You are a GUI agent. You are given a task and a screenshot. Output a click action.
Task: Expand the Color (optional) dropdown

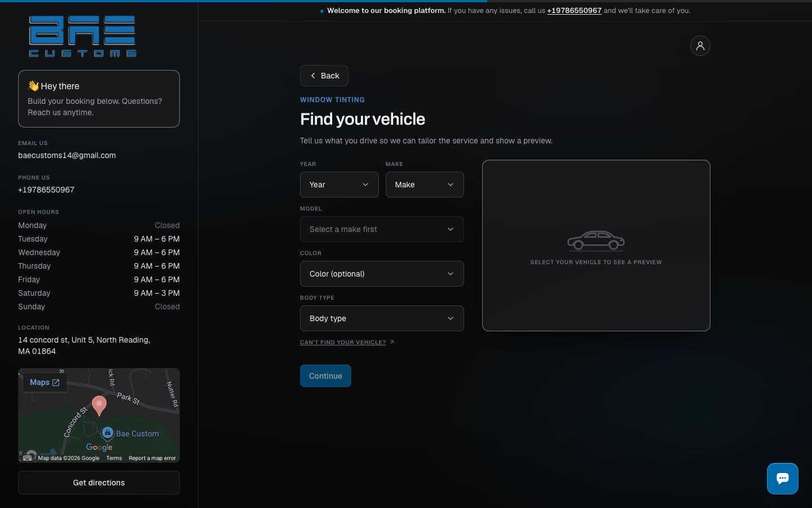point(382,274)
